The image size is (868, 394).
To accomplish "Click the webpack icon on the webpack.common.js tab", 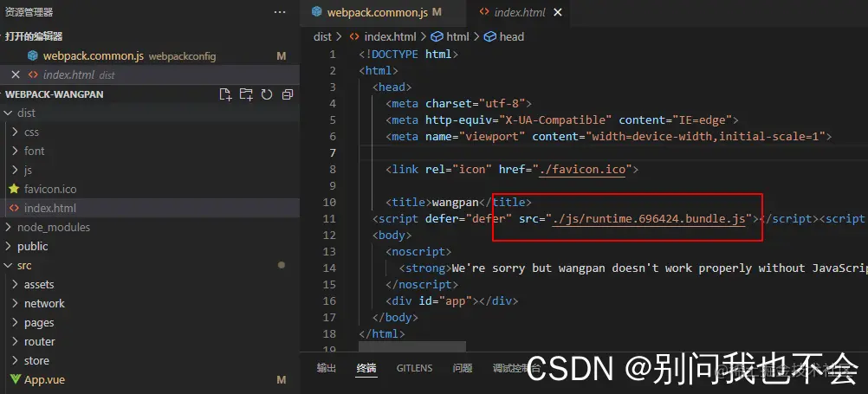I will pos(317,11).
